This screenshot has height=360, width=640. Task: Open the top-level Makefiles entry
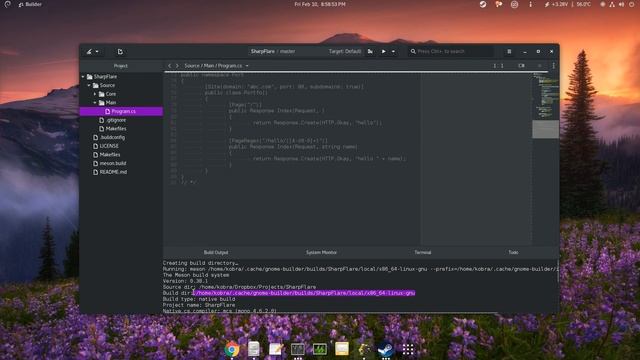point(107,155)
